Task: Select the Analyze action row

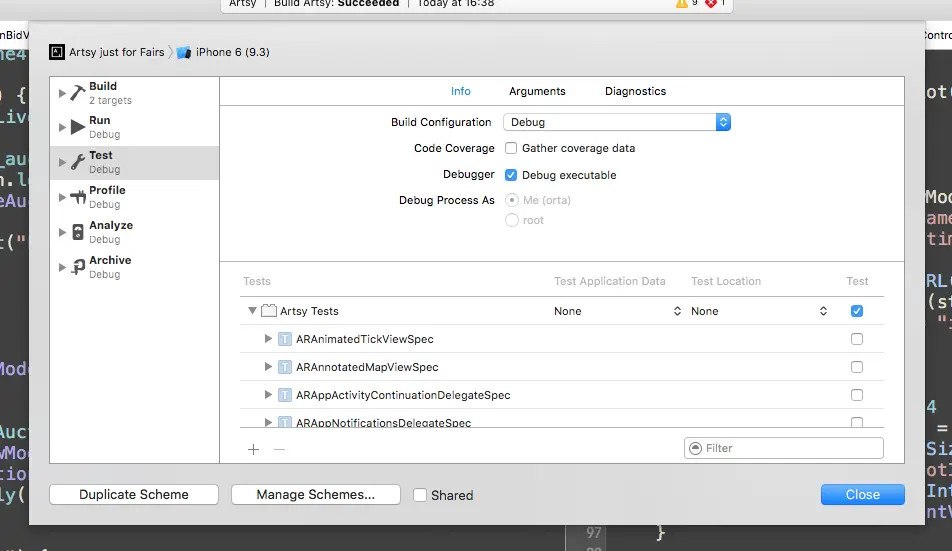Action: tap(134, 232)
